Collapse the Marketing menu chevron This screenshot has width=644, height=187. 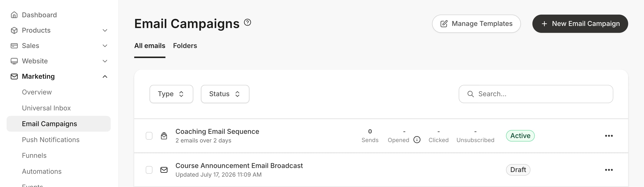[105, 76]
